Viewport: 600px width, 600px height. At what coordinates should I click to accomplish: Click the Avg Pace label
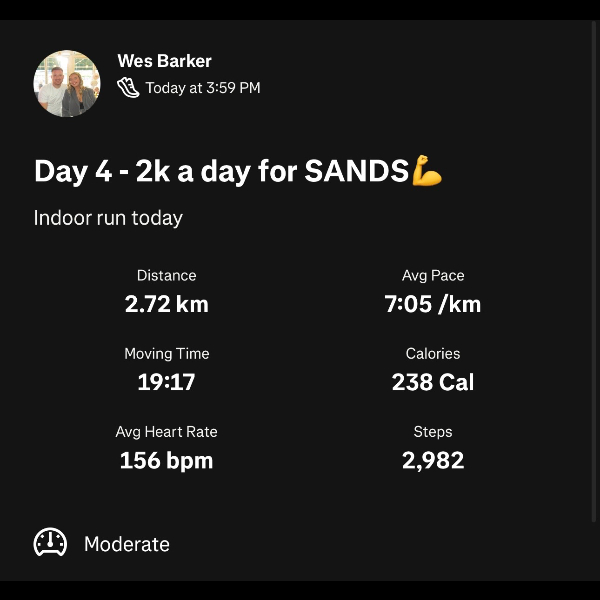click(x=433, y=275)
